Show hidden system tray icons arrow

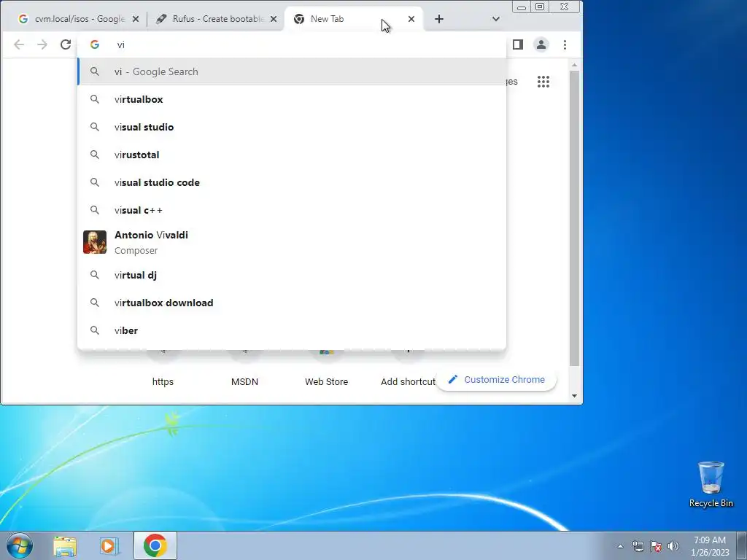pyautogui.click(x=620, y=547)
